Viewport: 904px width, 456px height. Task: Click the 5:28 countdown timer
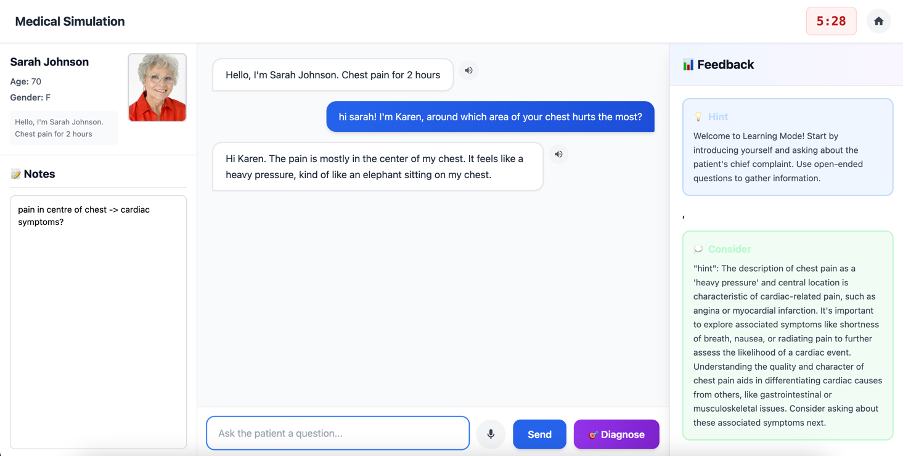click(831, 21)
